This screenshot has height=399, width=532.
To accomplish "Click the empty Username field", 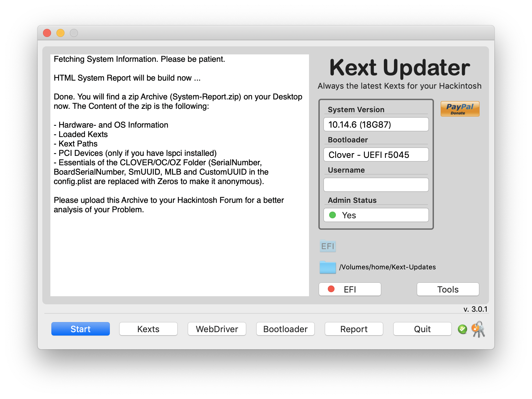I will click(x=376, y=185).
